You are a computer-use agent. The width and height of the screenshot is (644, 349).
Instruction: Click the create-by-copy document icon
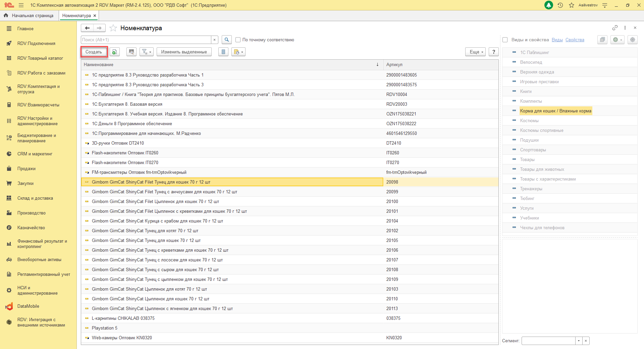point(114,52)
